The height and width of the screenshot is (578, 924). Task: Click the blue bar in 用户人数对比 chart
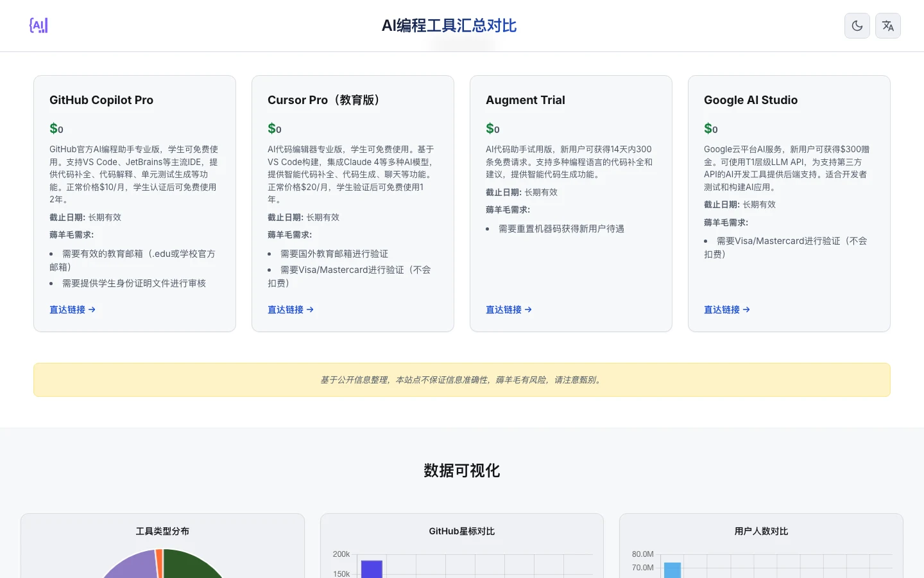click(x=672, y=570)
